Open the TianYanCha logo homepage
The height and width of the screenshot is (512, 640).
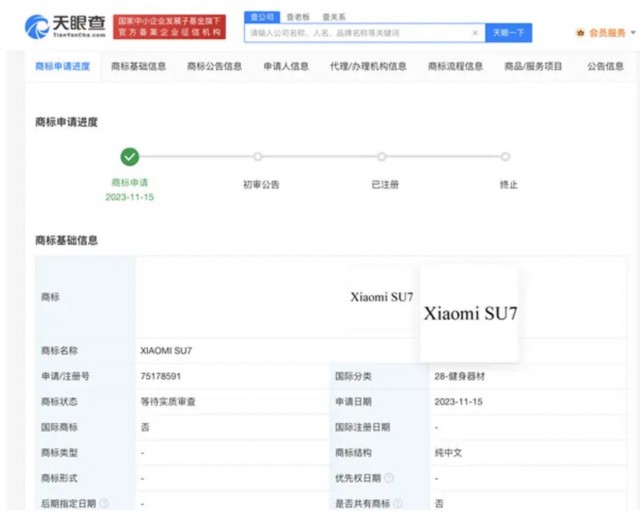click(x=65, y=27)
